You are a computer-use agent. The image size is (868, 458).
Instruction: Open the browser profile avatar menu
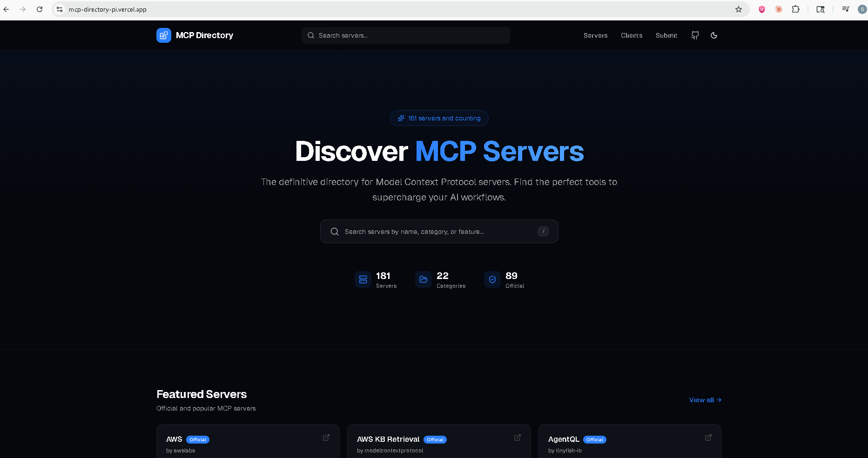coord(862,9)
